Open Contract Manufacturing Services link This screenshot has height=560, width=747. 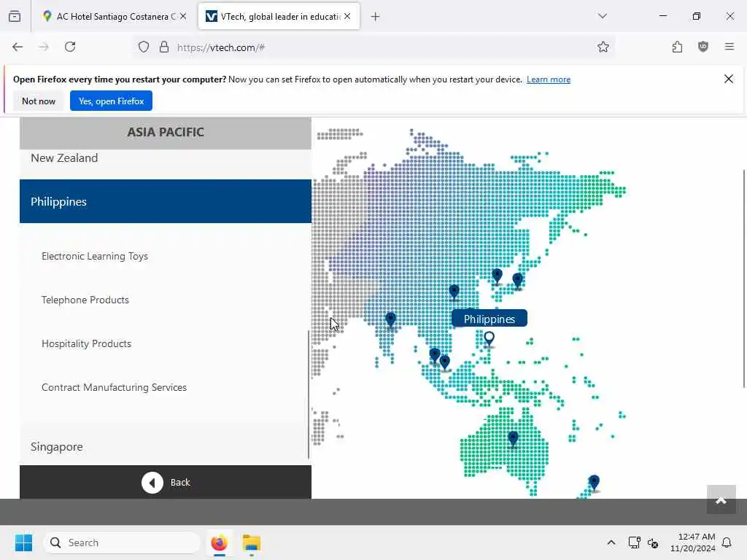tap(114, 388)
